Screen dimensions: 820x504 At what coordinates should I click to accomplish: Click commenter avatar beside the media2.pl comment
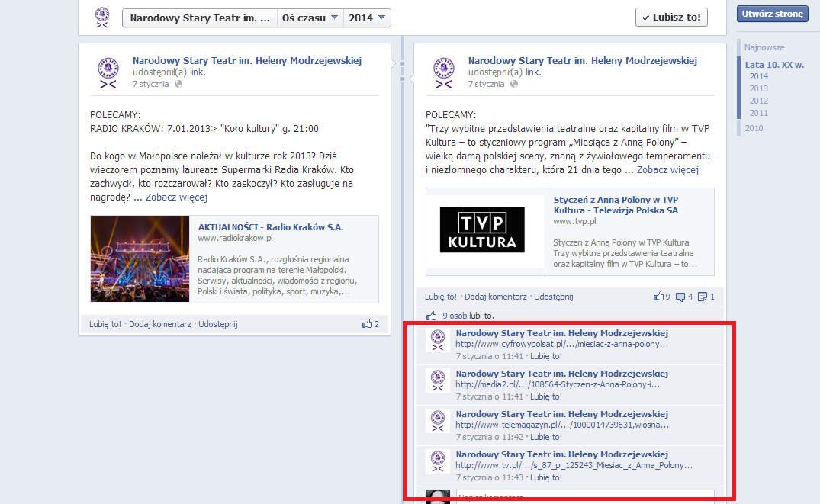click(x=438, y=380)
